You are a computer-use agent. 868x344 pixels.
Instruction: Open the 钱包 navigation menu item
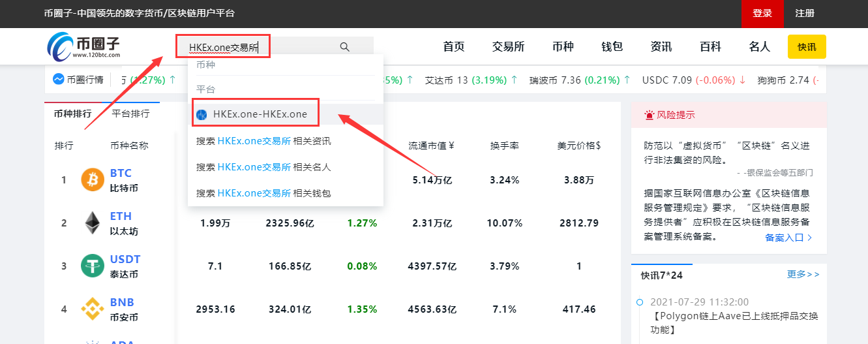click(612, 46)
